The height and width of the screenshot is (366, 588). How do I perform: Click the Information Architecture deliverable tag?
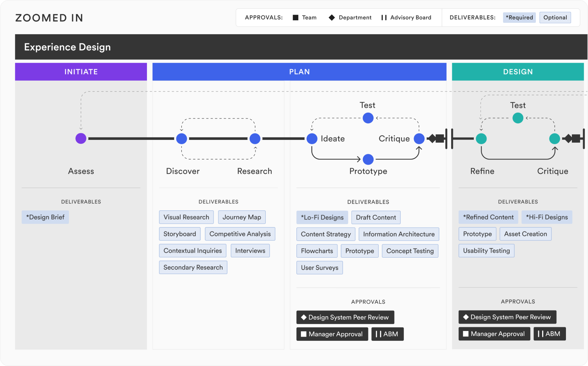coord(399,234)
